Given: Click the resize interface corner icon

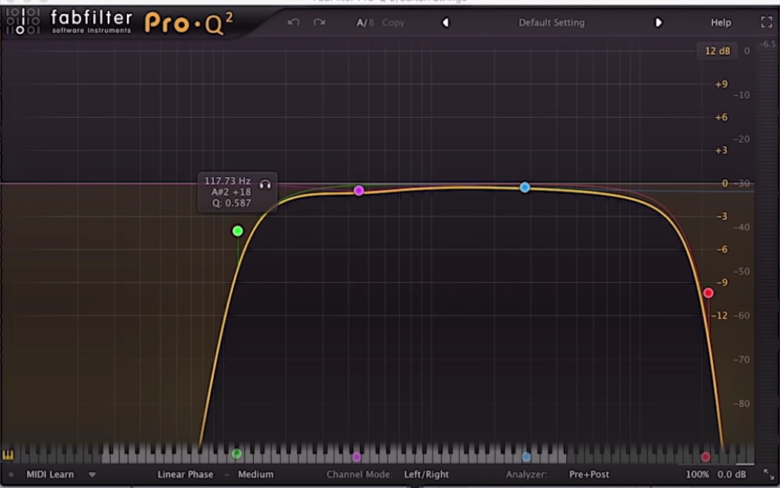Looking at the screenshot, I should click(769, 475).
